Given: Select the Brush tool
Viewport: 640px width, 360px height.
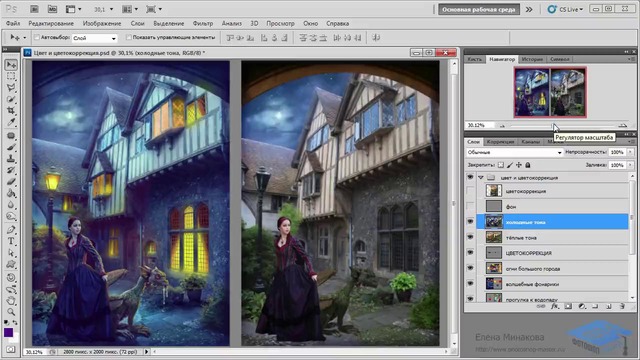Looking at the screenshot, I should point(11,147).
